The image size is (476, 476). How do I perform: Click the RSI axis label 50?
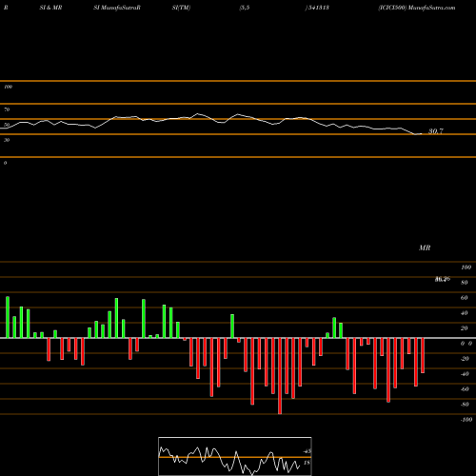click(x=7, y=125)
